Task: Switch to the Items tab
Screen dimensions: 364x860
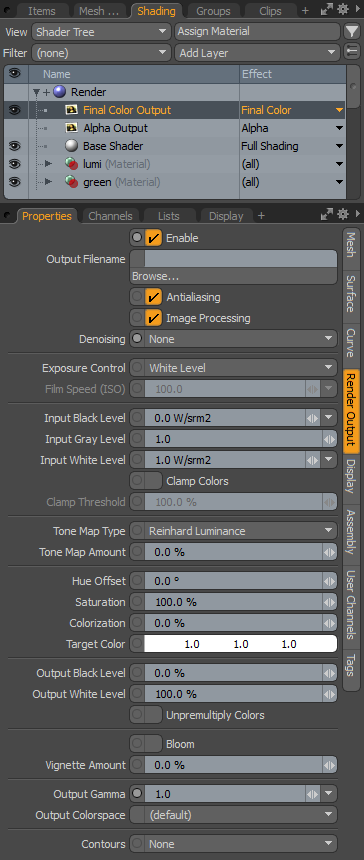Action: coord(42,11)
